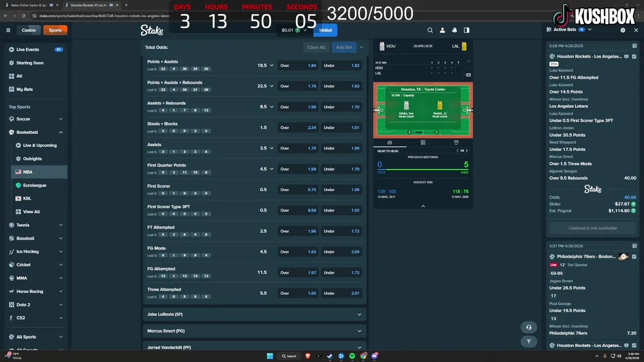The height and width of the screenshot is (362, 644).
Task: Click the browser address bar
Action: (103, 16)
